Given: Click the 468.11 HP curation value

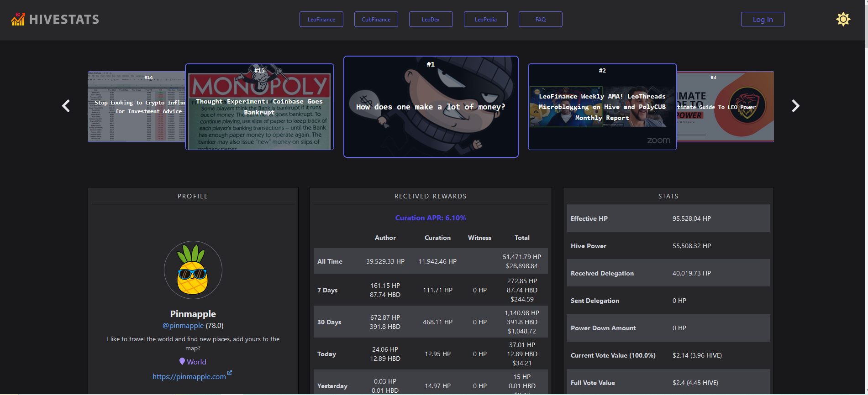Looking at the screenshot, I should [437, 322].
